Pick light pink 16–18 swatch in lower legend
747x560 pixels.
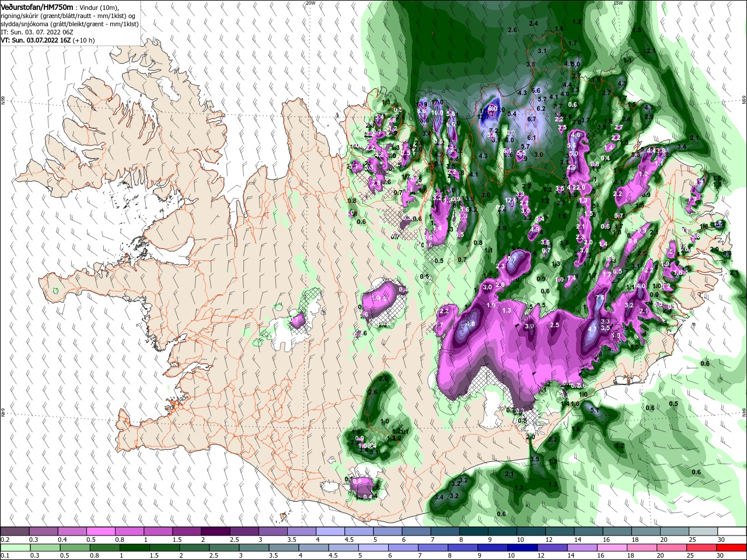pos(612,548)
